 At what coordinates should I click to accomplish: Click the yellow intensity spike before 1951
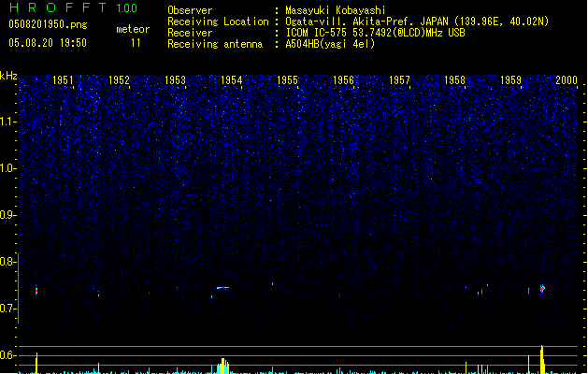pyautogui.click(x=36, y=363)
